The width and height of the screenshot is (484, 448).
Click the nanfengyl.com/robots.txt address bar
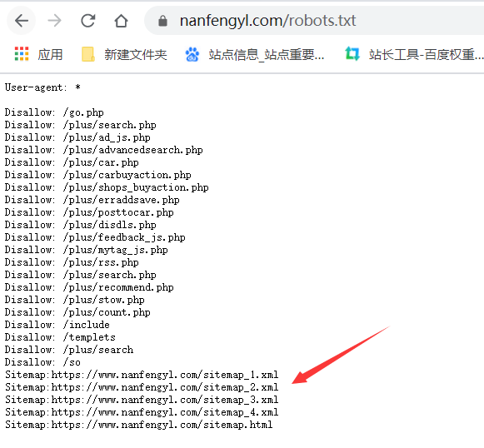click(314, 21)
